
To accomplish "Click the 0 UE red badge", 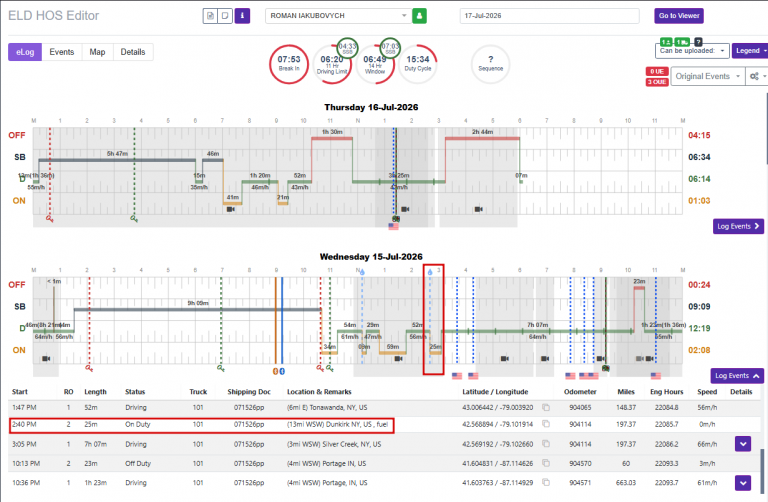I will point(657,72).
